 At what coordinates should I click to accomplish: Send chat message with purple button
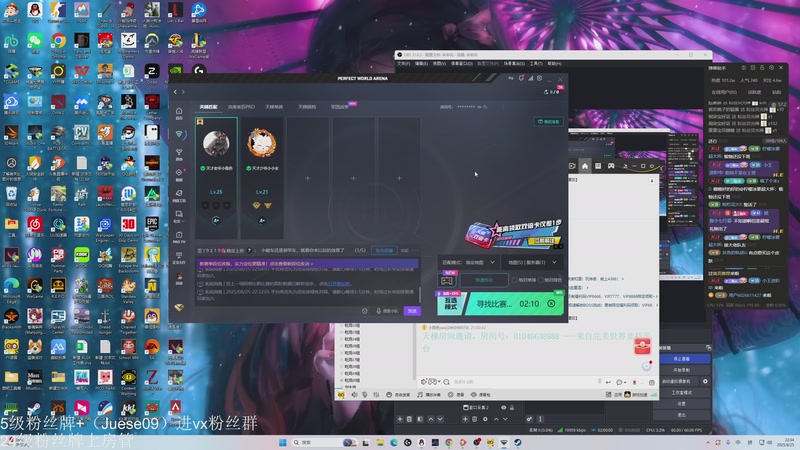coord(412,311)
